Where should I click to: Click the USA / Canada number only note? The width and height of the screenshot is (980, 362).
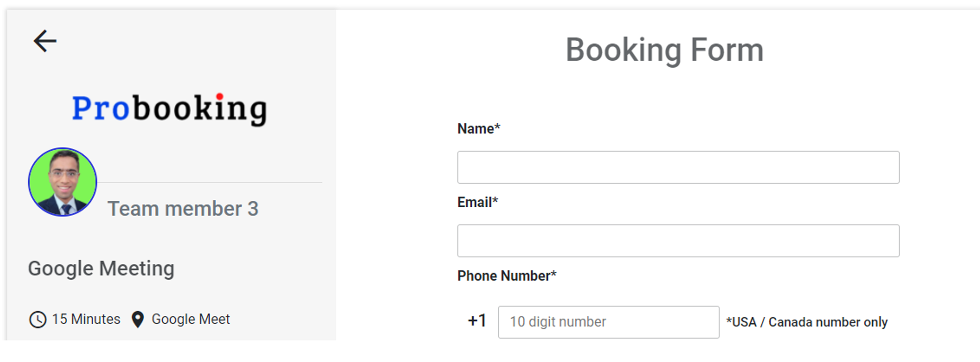tap(807, 322)
